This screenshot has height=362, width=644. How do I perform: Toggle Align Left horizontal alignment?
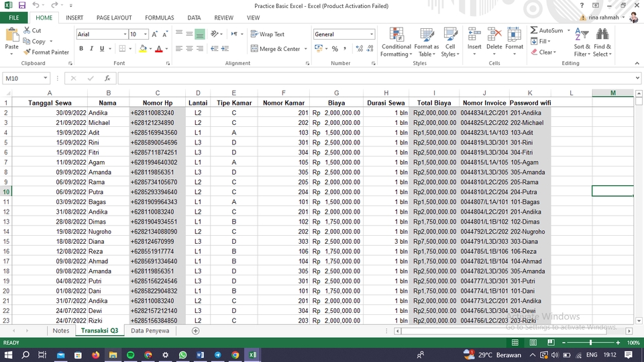coord(179,48)
